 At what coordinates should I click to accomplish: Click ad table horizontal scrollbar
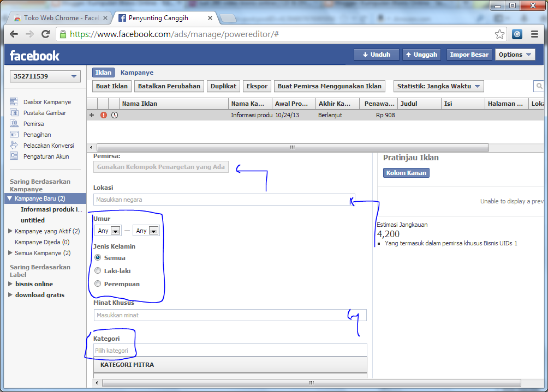[293, 147]
